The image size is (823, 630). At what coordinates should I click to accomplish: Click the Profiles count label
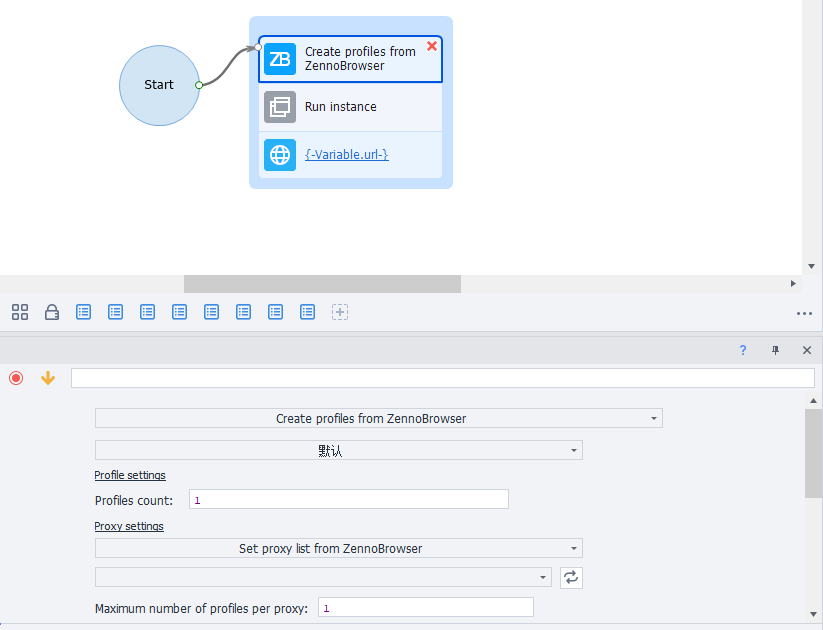pos(134,500)
